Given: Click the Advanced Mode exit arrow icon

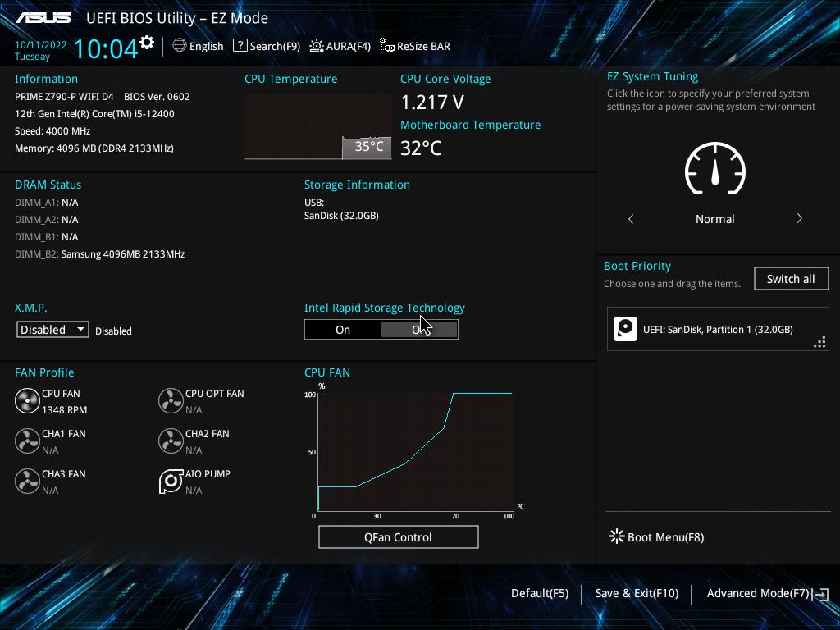Looking at the screenshot, I should click(x=820, y=594).
